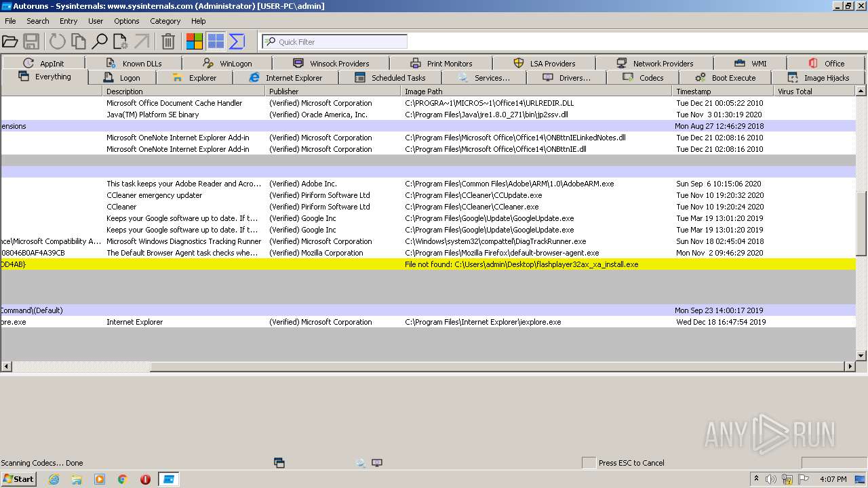Image resolution: width=868 pixels, height=488 pixels.
Task: Open the Entry menu
Action: (68, 21)
